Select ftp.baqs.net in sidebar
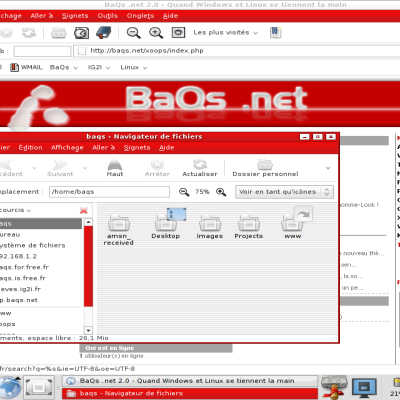The image size is (400, 400). coord(19,300)
